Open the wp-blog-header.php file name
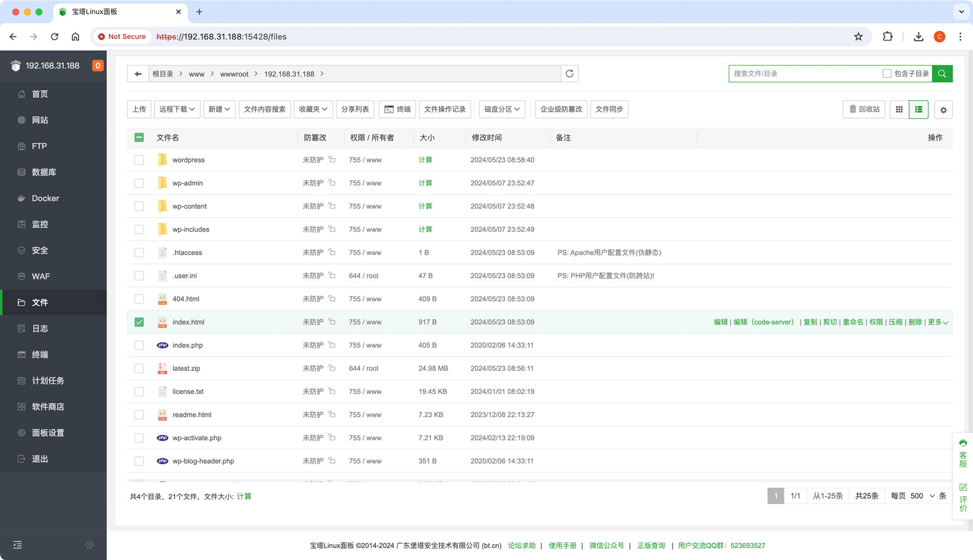Screen dimensions: 973x560 pyautogui.click(x=203, y=461)
